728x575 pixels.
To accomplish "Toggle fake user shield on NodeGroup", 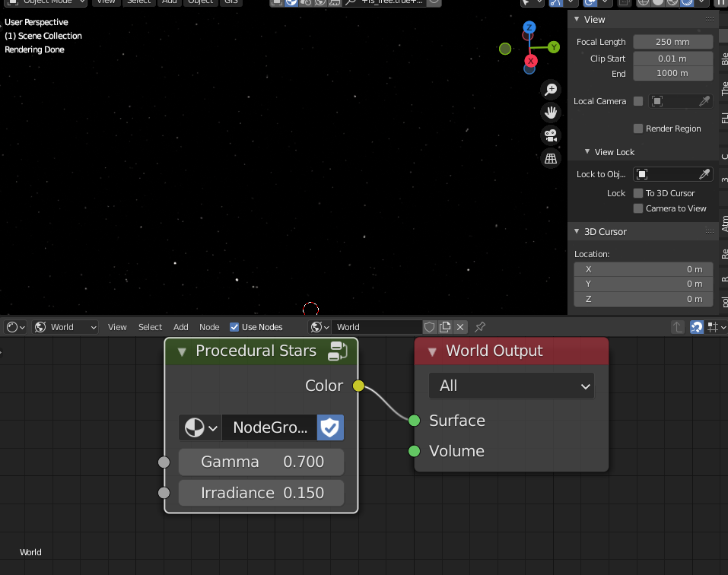I will (330, 427).
